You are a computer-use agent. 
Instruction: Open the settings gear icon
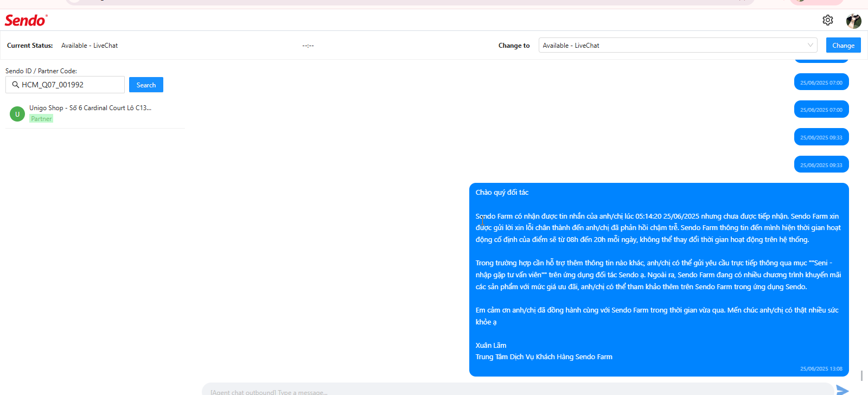click(x=827, y=20)
